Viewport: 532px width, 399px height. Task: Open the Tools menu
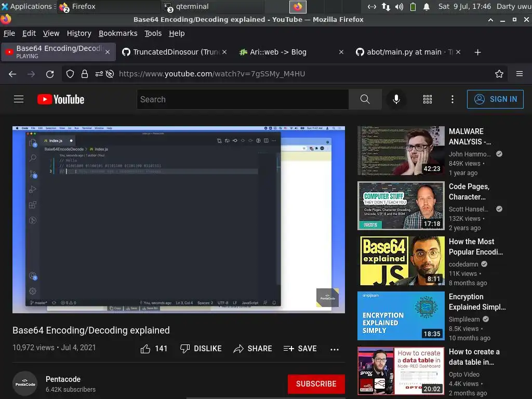click(153, 33)
